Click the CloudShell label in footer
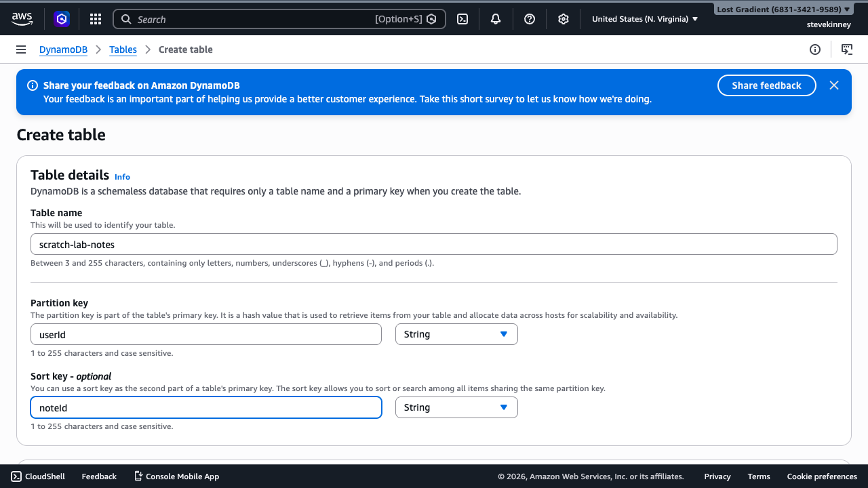868x488 pixels. pyautogui.click(x=45, y=476)
